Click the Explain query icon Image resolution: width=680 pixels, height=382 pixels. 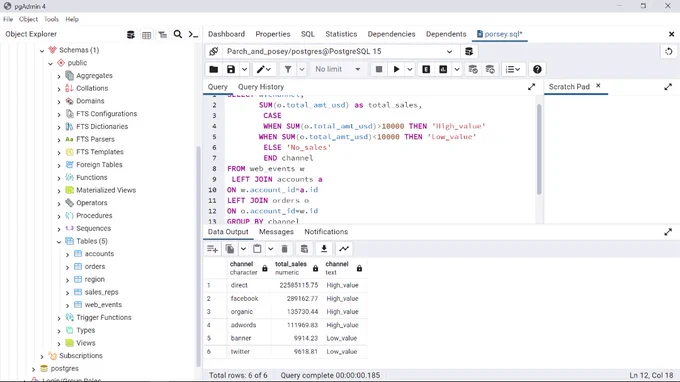[x=426, y=69]
